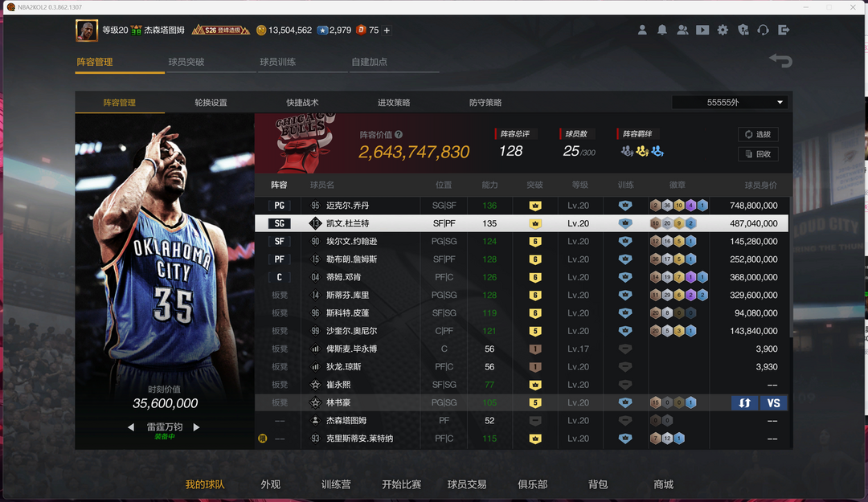868x502 pixels.
Task: Click badge icons for 斯蒂芬.库里
Action: (x=678, y=295)
